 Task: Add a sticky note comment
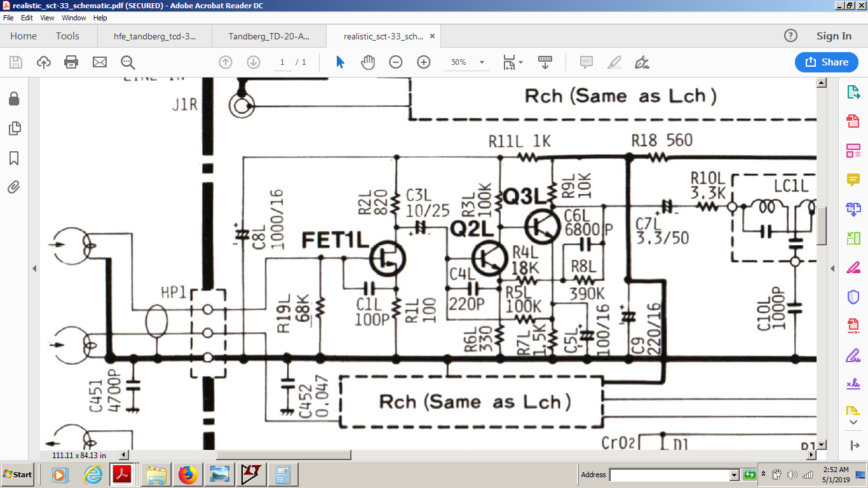(x=587, y=62)
